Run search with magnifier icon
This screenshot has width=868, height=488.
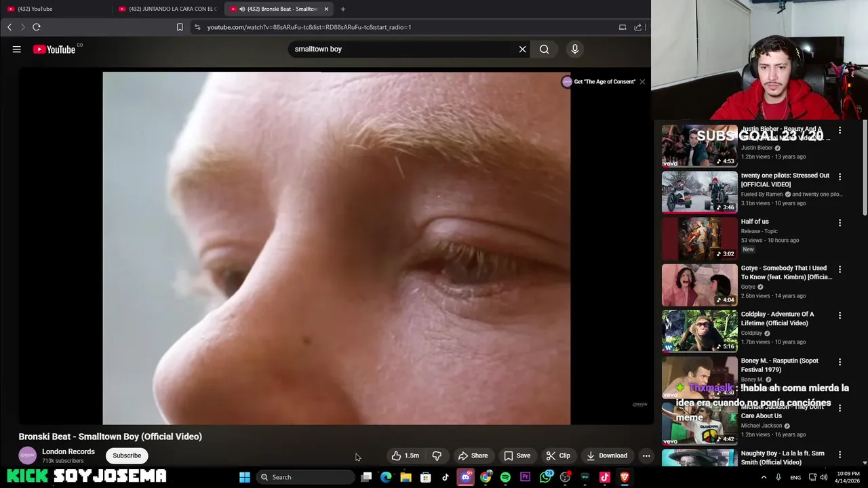544,49
